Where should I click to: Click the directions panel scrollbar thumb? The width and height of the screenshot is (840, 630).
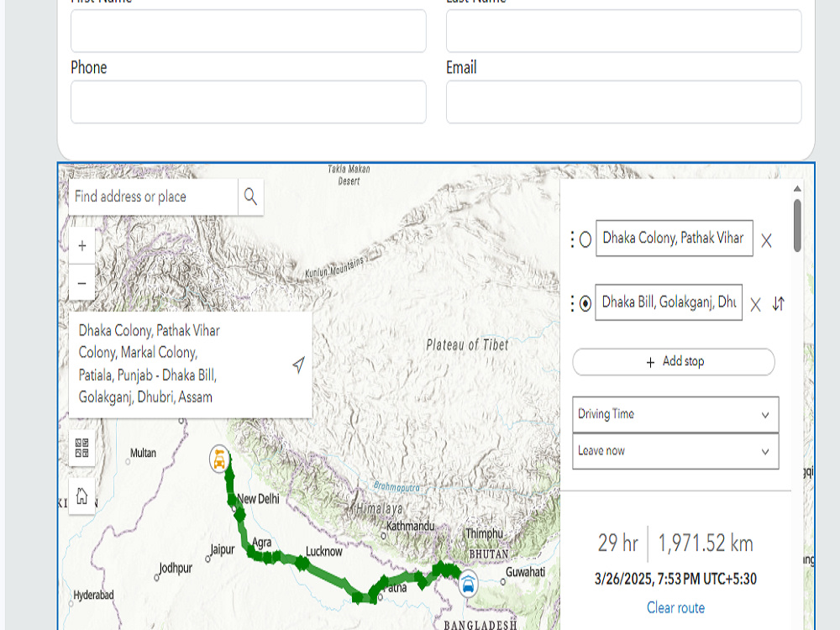point(797,225)
